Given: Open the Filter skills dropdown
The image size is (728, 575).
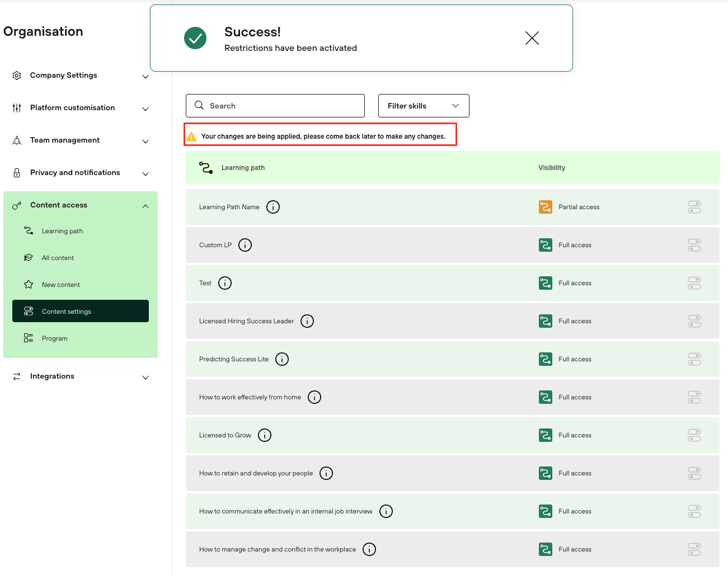Looking at the screenshot, I should coord(423,106).
